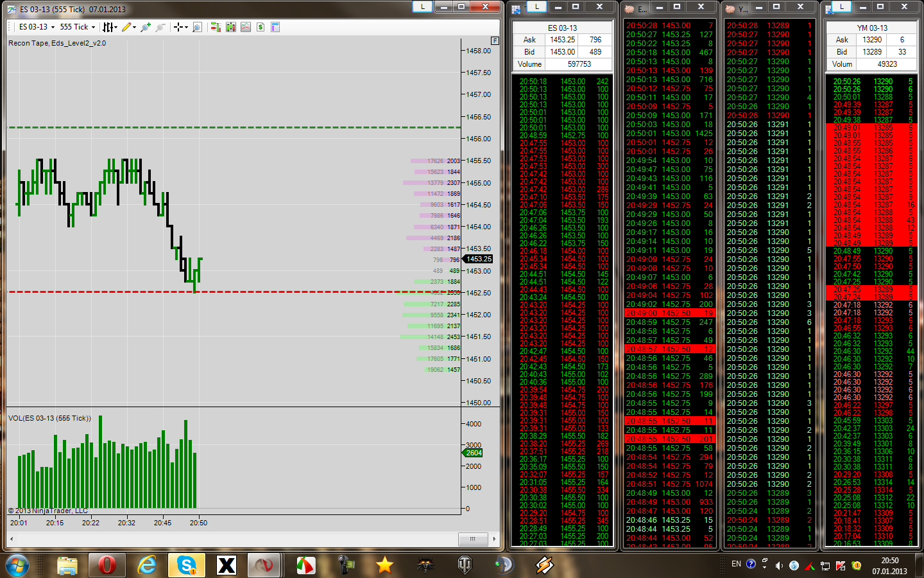
Task: Click the chart horizontal scrollbar thumb
Action: (473, 539)
